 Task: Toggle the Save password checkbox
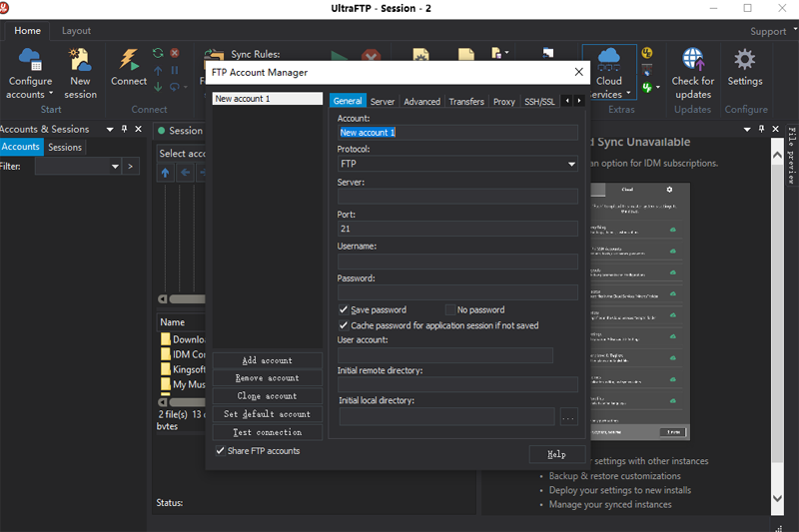pos(345,310)
